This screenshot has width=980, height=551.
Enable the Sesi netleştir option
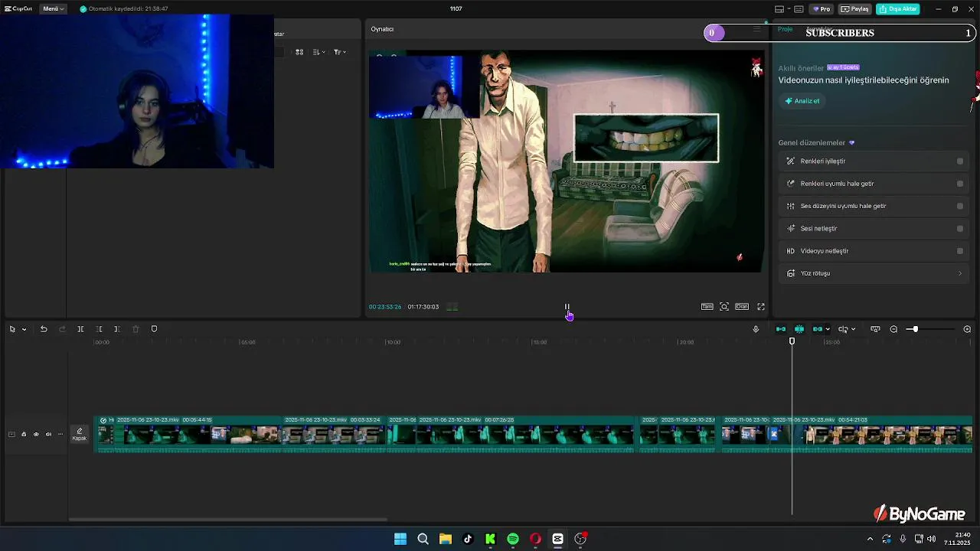click(x=960, y=228)
